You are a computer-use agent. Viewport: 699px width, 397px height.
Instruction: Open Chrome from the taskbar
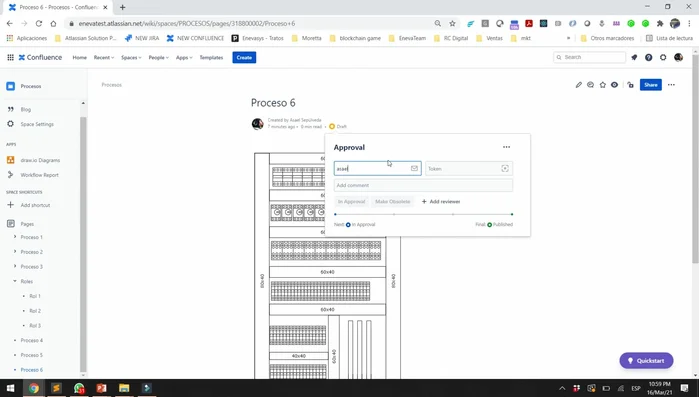click(x=33, y=388)
